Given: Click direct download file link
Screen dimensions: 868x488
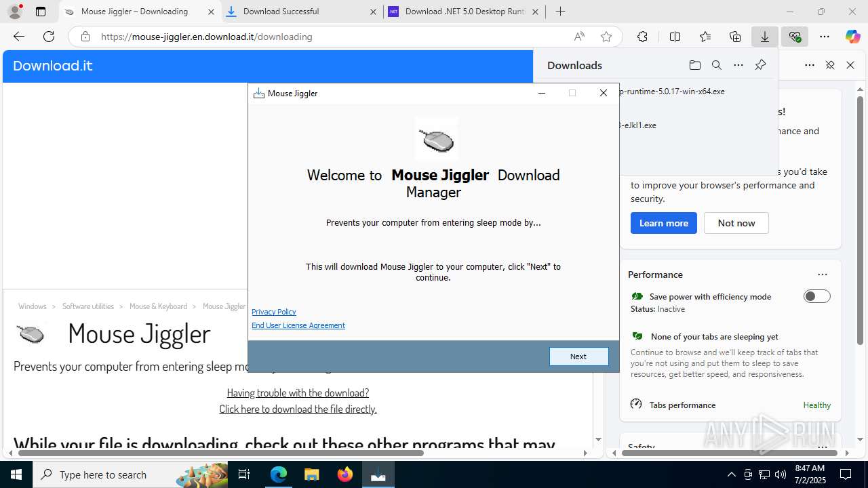Looking at the screenshot, I should pyautogui.click(x=298, y=409).
